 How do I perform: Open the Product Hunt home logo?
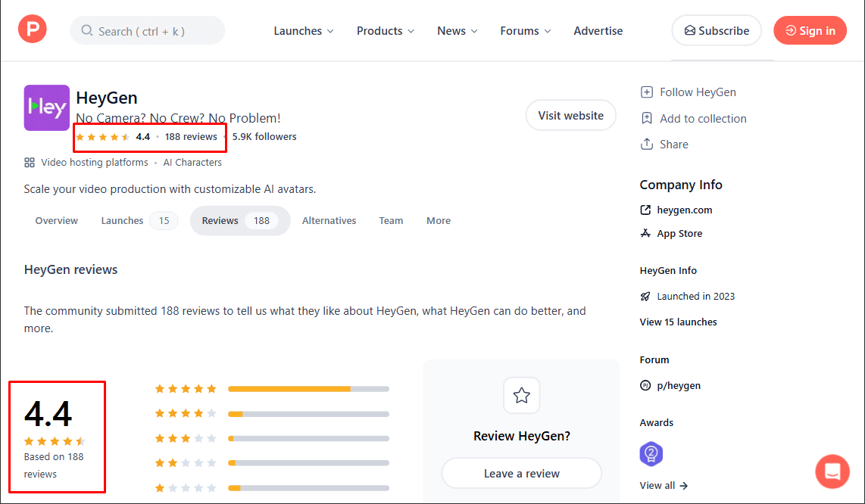point(33,29)
